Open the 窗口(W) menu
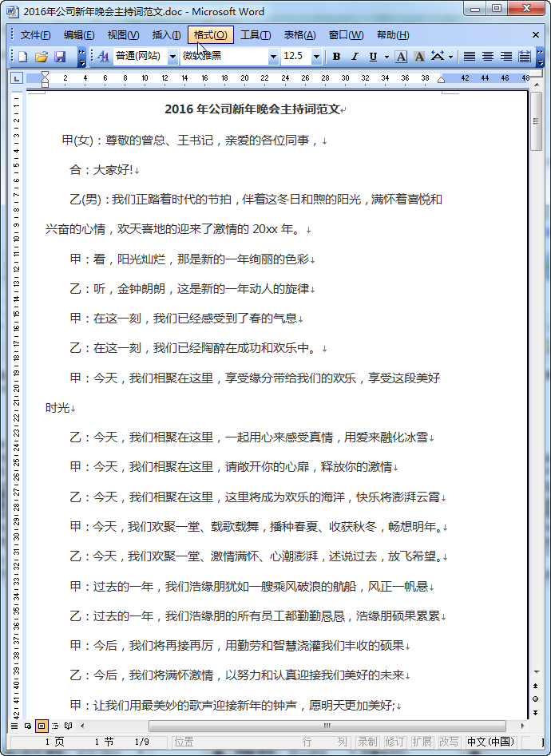Viewport: 551px width, 756px height. [x=346, y=35]
